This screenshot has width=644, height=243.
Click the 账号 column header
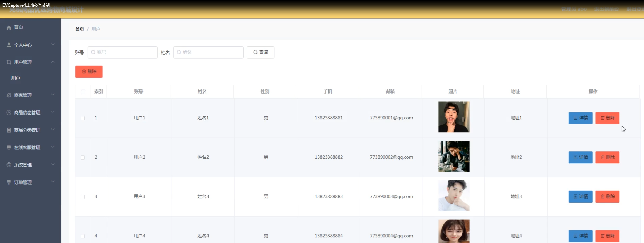pos(139,92)
